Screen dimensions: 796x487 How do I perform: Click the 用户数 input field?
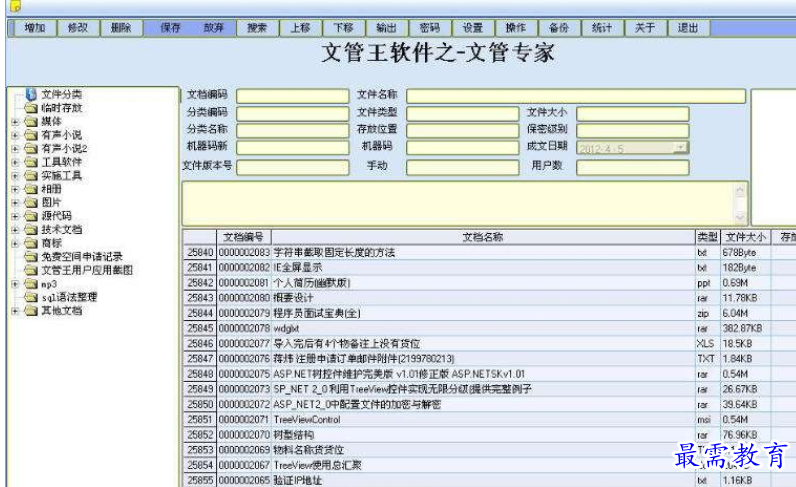[x=633, y=168]
